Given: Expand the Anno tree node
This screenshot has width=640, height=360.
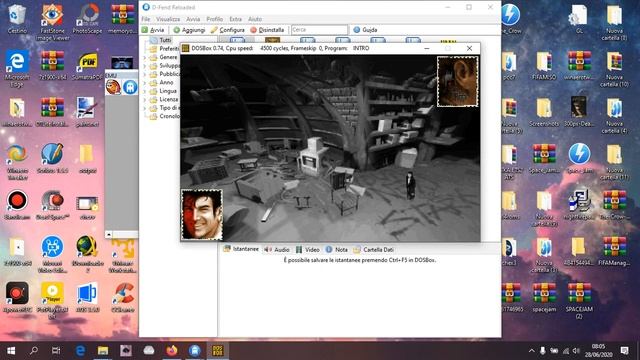Looking at the screenshot, I should [x=144, y=83].
